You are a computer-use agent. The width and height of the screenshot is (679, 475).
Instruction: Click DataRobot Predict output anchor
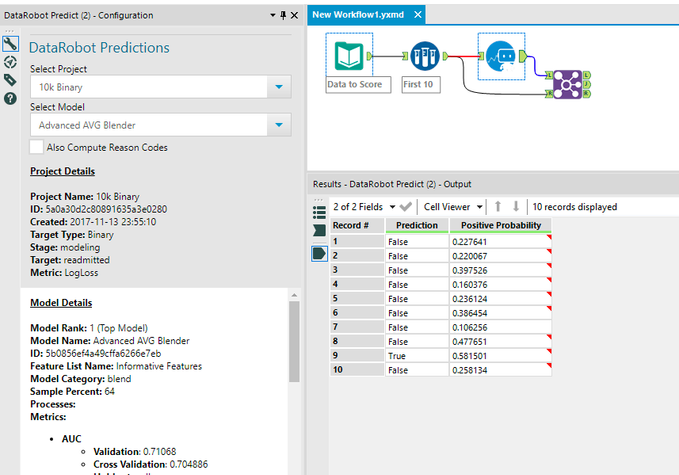pos(523,56)
